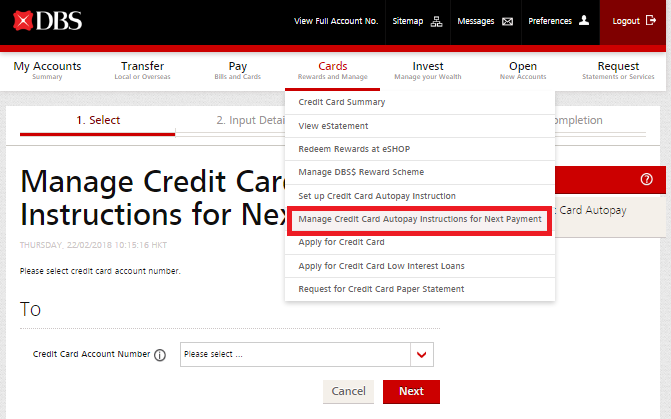Click the Logout exit icon
The height and width of the screenshot is (419, 671).
651,21
